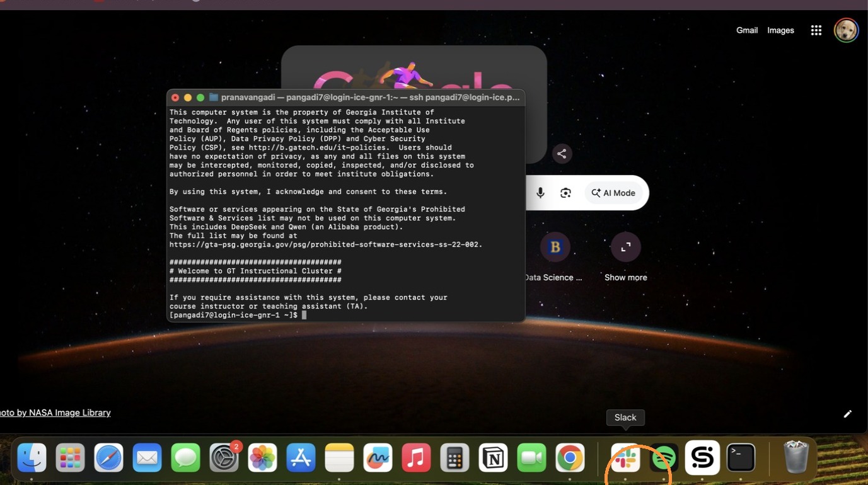This screenshot has width=868, height=485.
Task: Open FaceTime from the dock
Action: pyautogui.click(x=531, y=458)
